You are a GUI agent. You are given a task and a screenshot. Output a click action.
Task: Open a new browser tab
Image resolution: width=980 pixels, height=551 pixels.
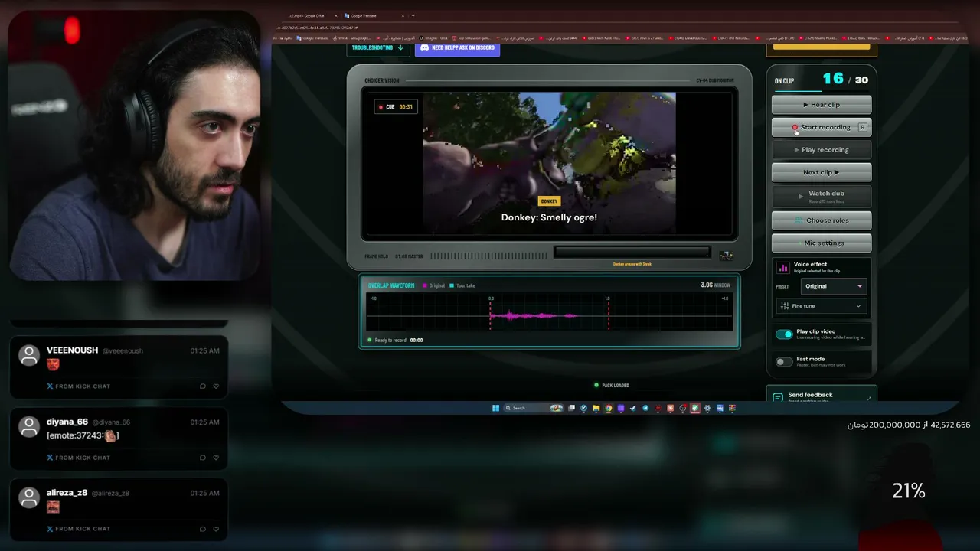[413, 15]
